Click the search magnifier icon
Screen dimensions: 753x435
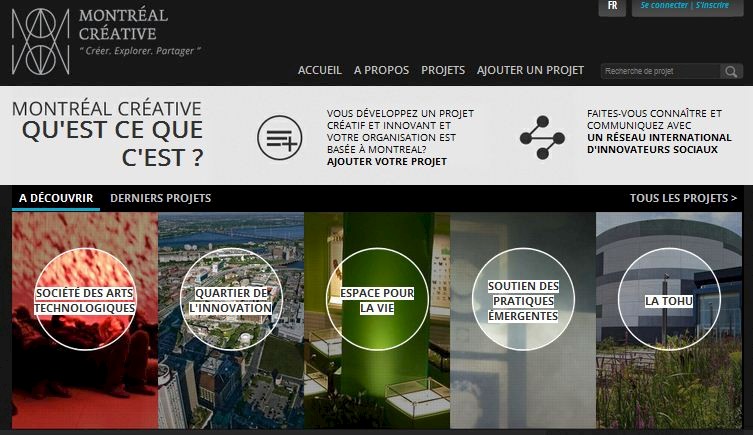731,72
